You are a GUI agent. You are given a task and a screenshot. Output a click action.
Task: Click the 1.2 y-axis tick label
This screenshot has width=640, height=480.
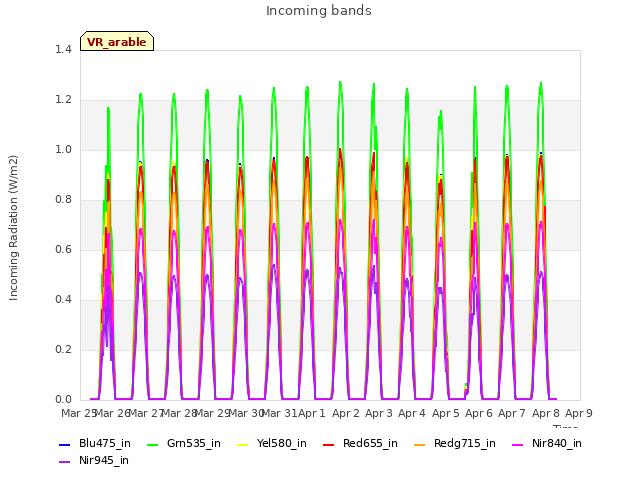pos(63,100)
